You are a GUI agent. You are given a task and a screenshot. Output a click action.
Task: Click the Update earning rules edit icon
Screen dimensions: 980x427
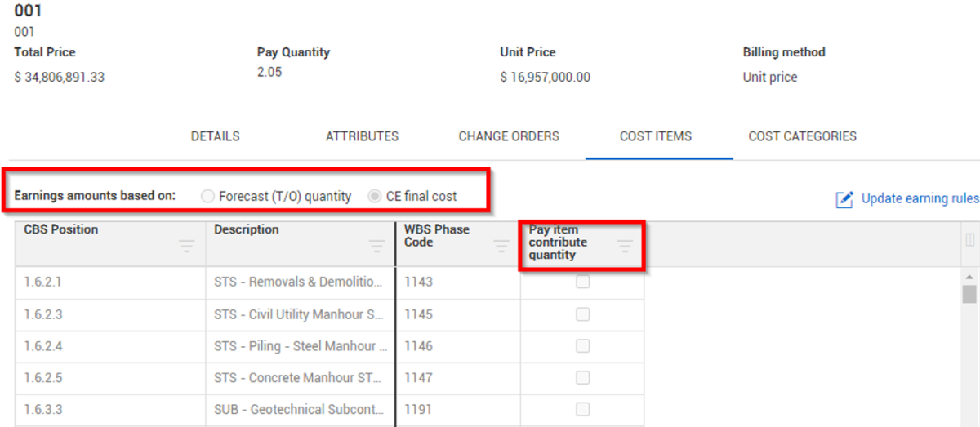(844, 199)
